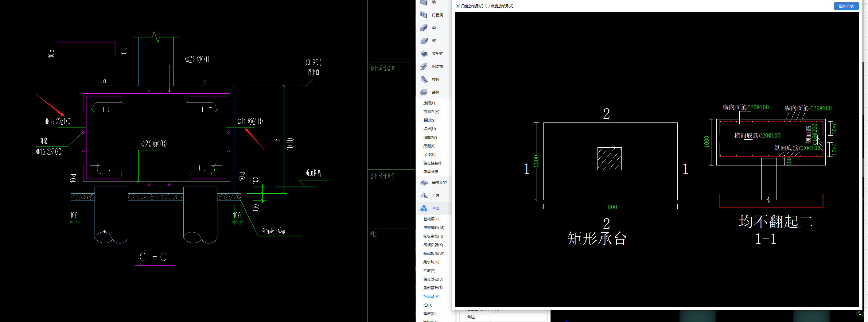Viewport: 868px width, 322px height.
Task: Edit the 侧面筋 C16@200 value
Action: [x=815, y=134]
